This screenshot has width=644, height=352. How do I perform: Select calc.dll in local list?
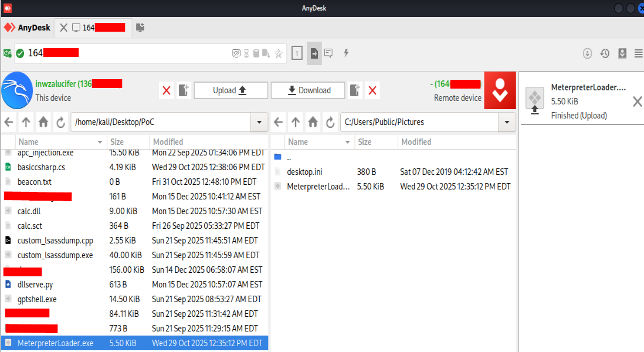[x=134, y=211]
